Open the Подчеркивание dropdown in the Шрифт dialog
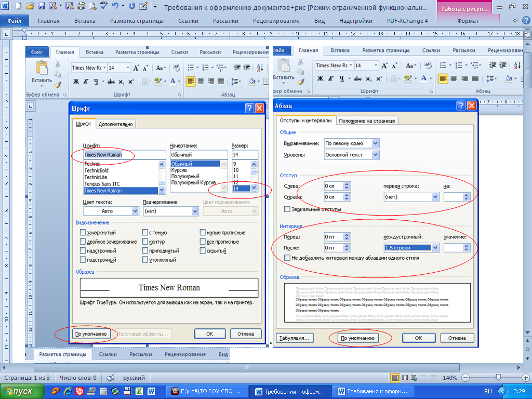The image size is (532, 399). click(x=195, y=211)
